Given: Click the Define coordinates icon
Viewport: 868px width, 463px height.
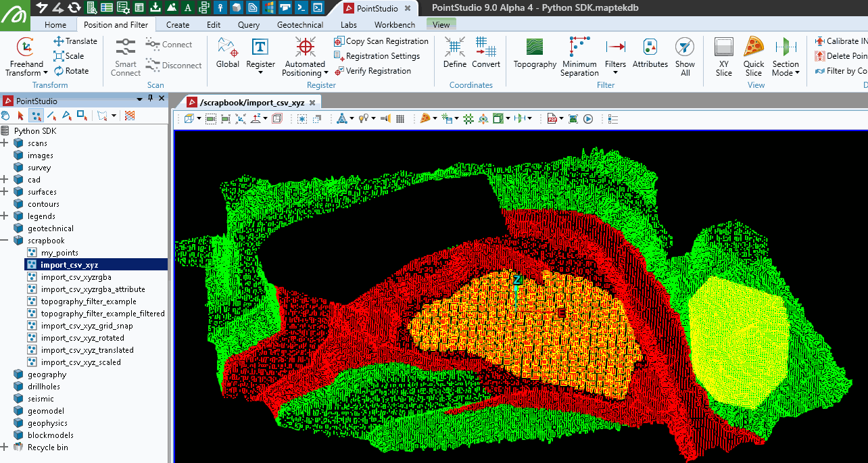Looking at the screenshot, I should pos(454,53).
